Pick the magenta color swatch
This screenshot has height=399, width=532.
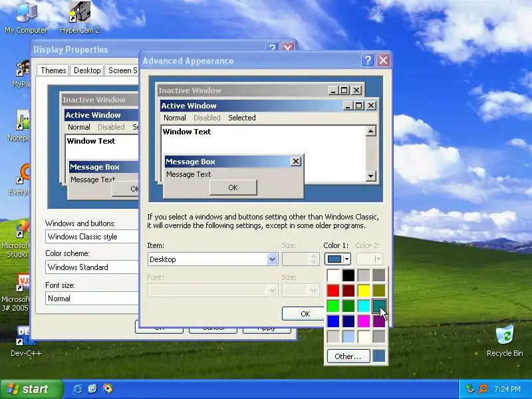(364, 321)
